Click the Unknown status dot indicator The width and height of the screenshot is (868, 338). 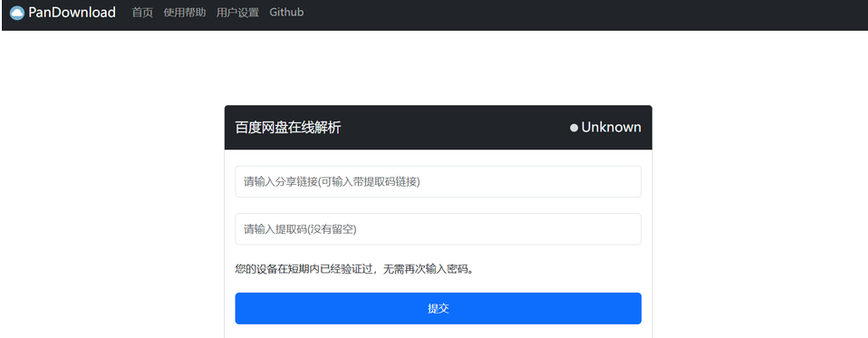click(574, 129)
